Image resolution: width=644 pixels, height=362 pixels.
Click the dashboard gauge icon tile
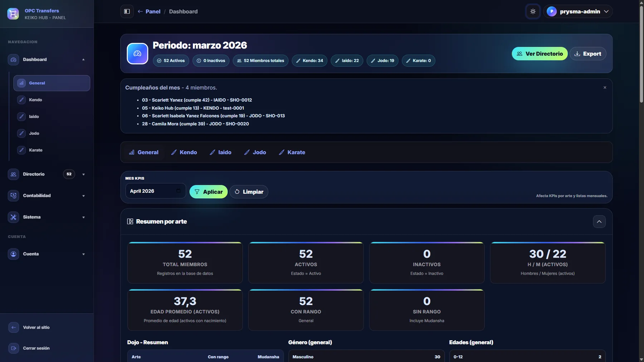click(x=137, y=54)
